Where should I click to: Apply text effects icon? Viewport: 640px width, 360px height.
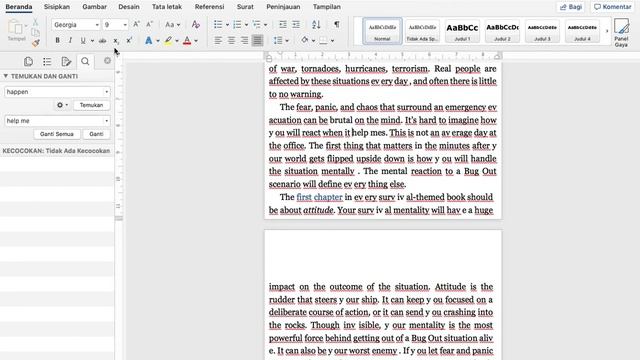coord(149,40)
